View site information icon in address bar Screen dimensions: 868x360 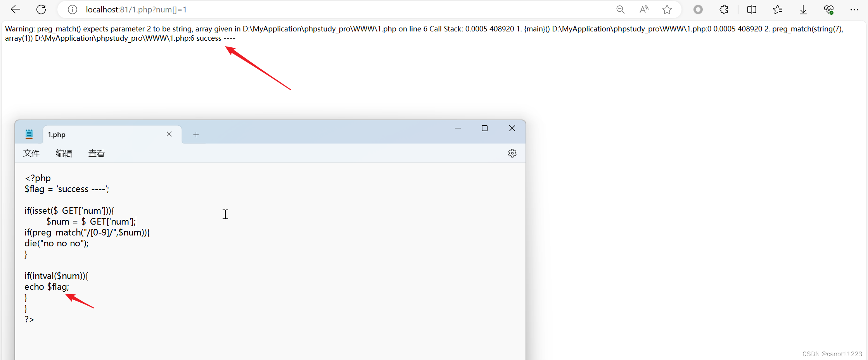coord(73,10)
